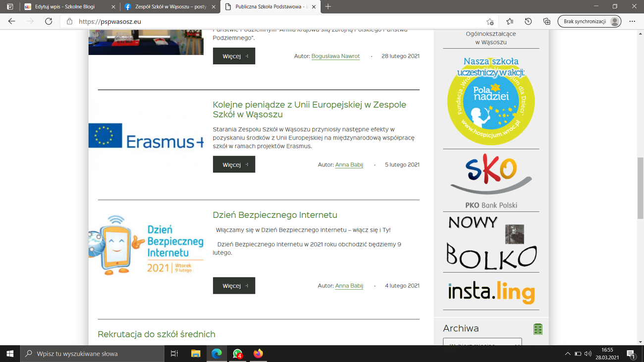This screenshot has width=644, height=362.
Task: Switch to Zespół Szkół w Wąsoszu Facebook tab
Action: coord(170,7)
